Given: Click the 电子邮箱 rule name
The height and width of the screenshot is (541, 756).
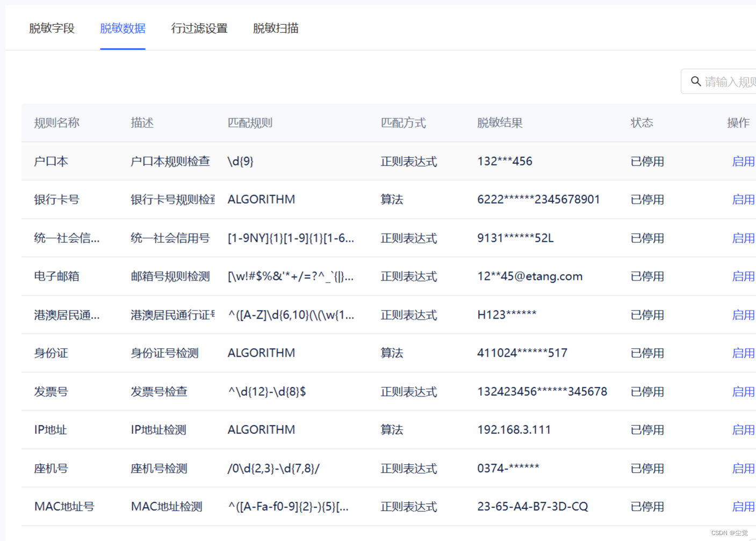Looking at the screenshot, I should coord(57,276).
